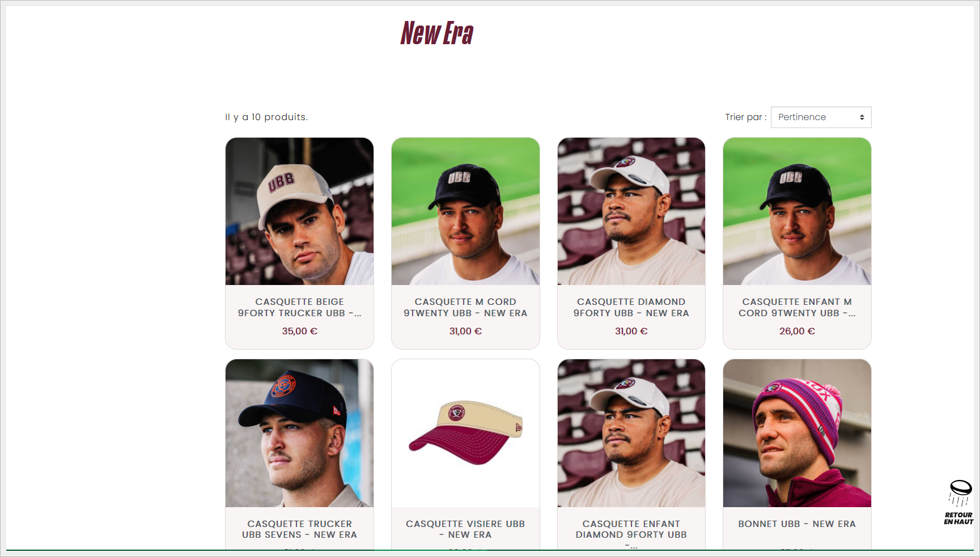
Task: Open Casquette Diamond 9Forty UBB product image
Action: [x=631, y=211]
